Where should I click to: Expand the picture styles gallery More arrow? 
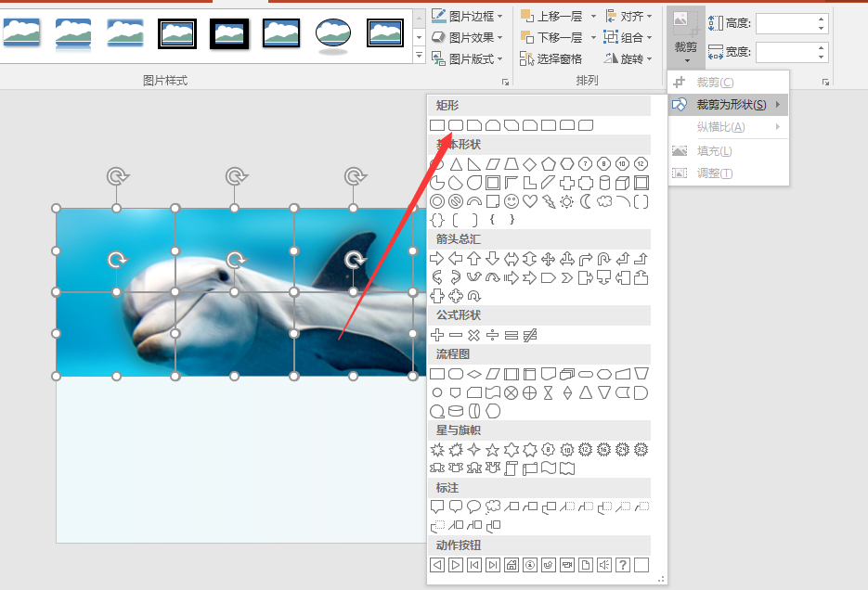click(x=419, y=56)
